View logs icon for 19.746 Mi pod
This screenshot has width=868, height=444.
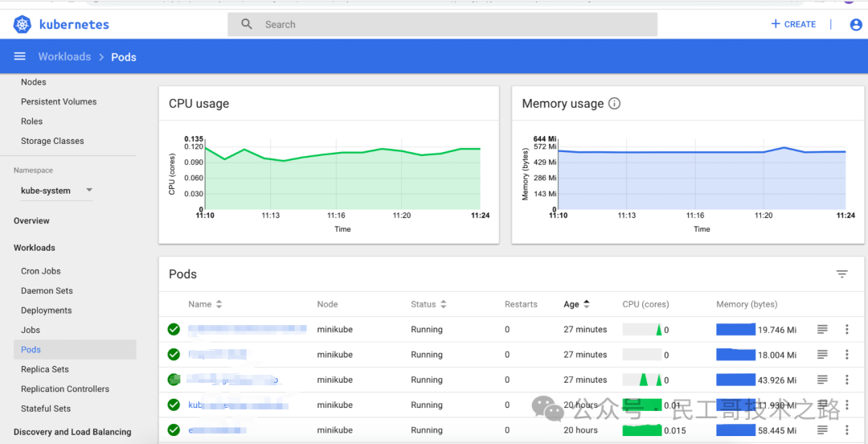[823, 329]
